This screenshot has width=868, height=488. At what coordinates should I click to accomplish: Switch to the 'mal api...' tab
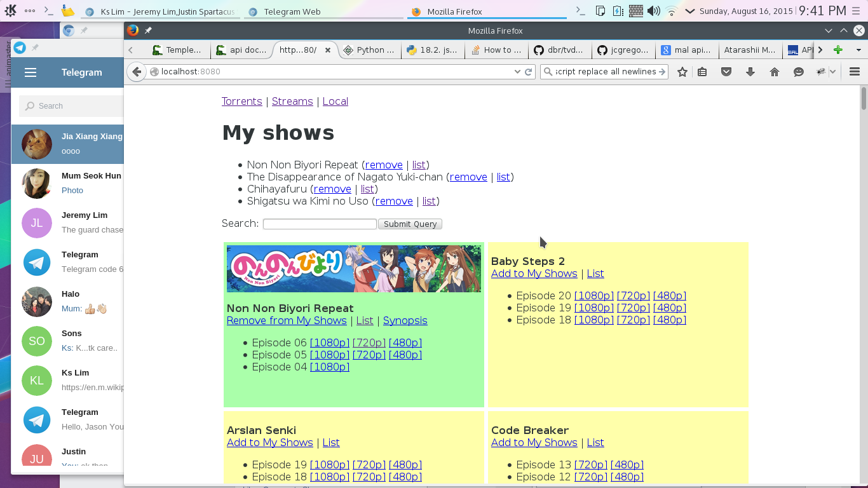[x=687, y=50]
